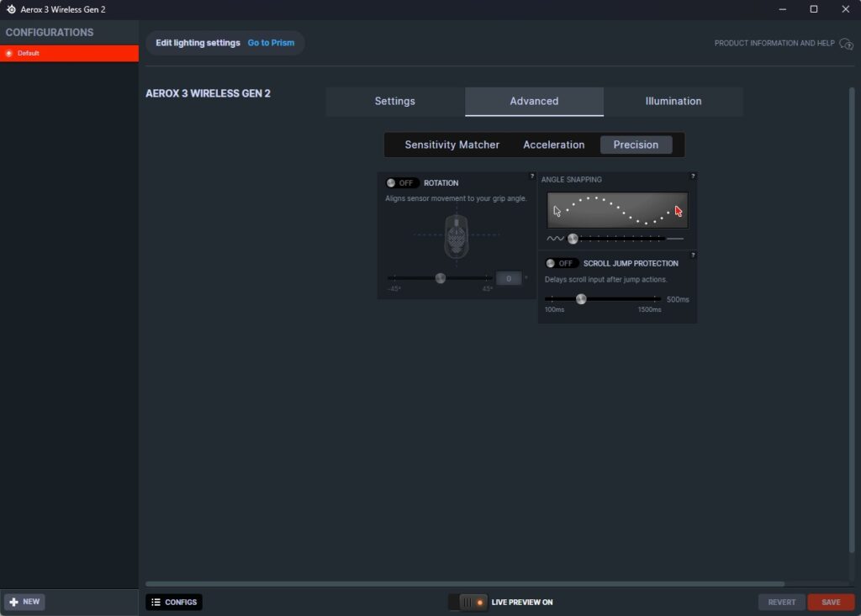Click the vertical scrollbar on right edge
The image size is (861, 616).
click(852, 319)
